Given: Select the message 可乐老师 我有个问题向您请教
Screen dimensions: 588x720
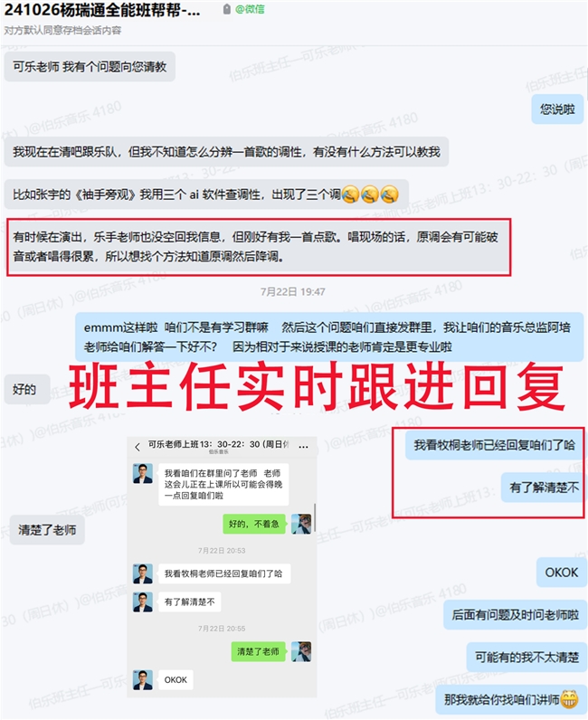Looking at the screenshot, I should click(x=90, y=67).
